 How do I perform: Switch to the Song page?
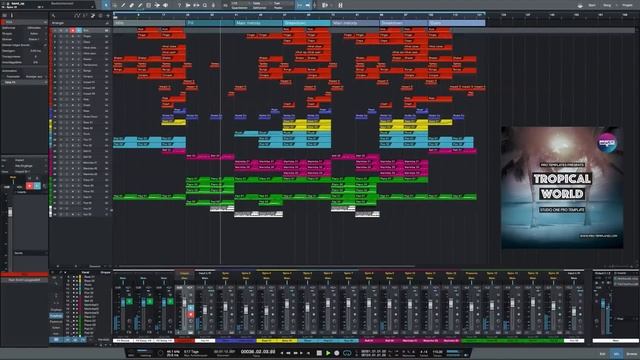(x=607, y=5)
